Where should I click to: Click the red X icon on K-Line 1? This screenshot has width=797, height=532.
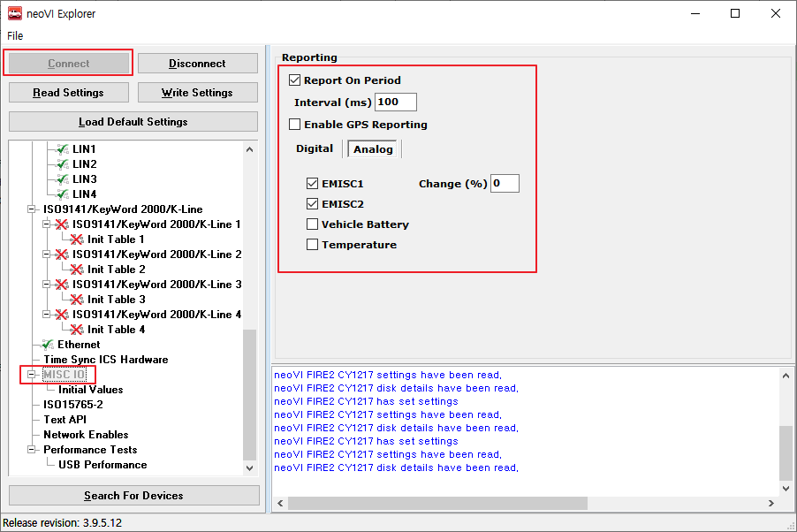click(62, 224)
